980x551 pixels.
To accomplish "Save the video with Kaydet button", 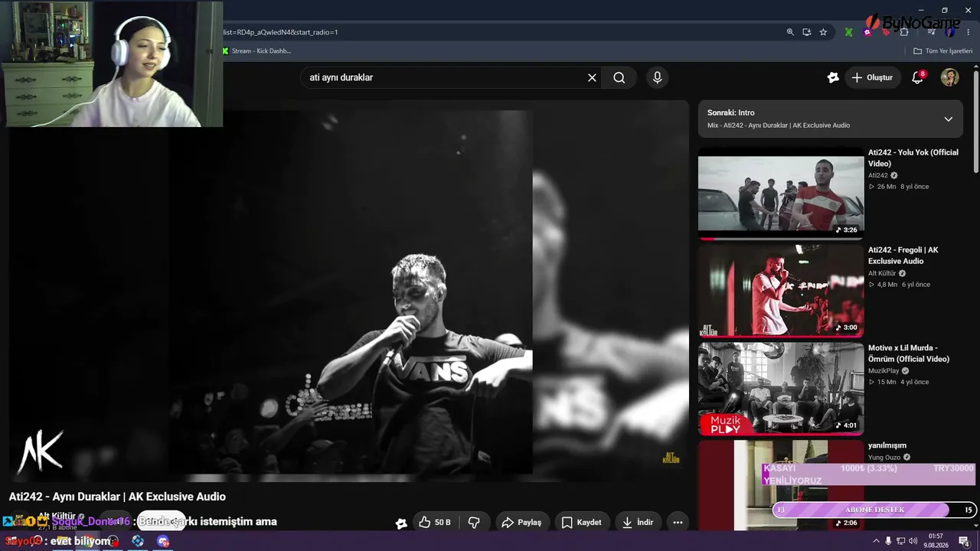I will coord(582,522).
